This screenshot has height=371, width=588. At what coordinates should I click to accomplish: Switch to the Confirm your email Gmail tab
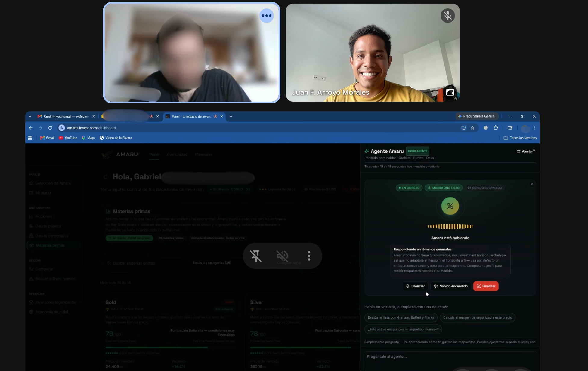[x=66, y=116]
